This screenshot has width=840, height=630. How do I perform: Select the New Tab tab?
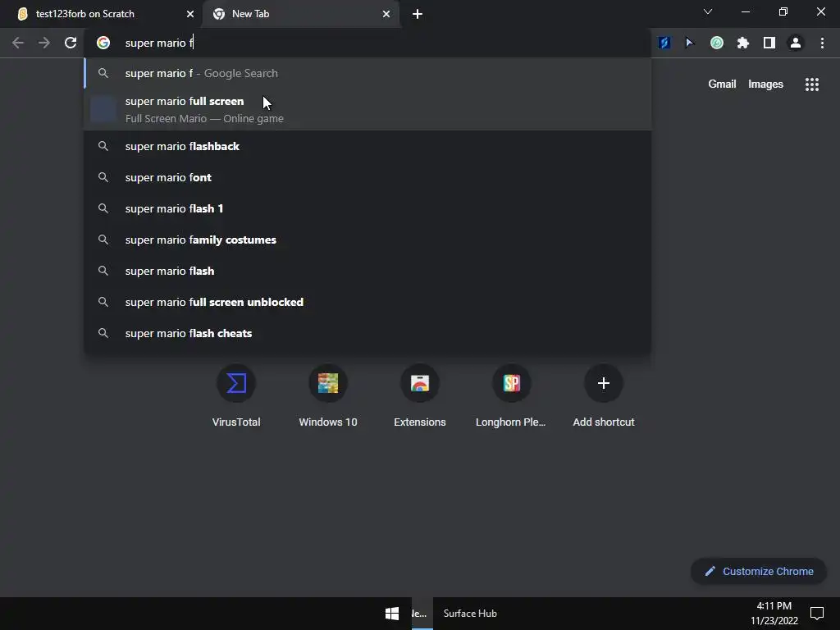point(302,14)
